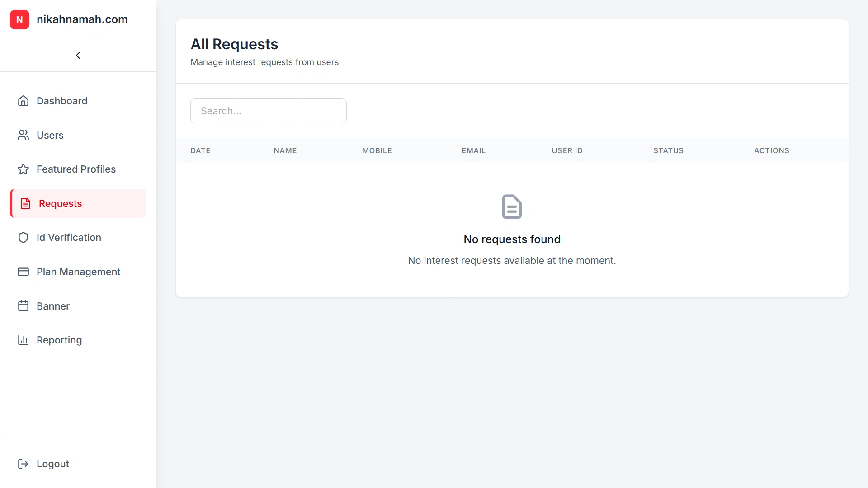
Task: Select the Featured Profiles star icon
Action: [23, 169]
